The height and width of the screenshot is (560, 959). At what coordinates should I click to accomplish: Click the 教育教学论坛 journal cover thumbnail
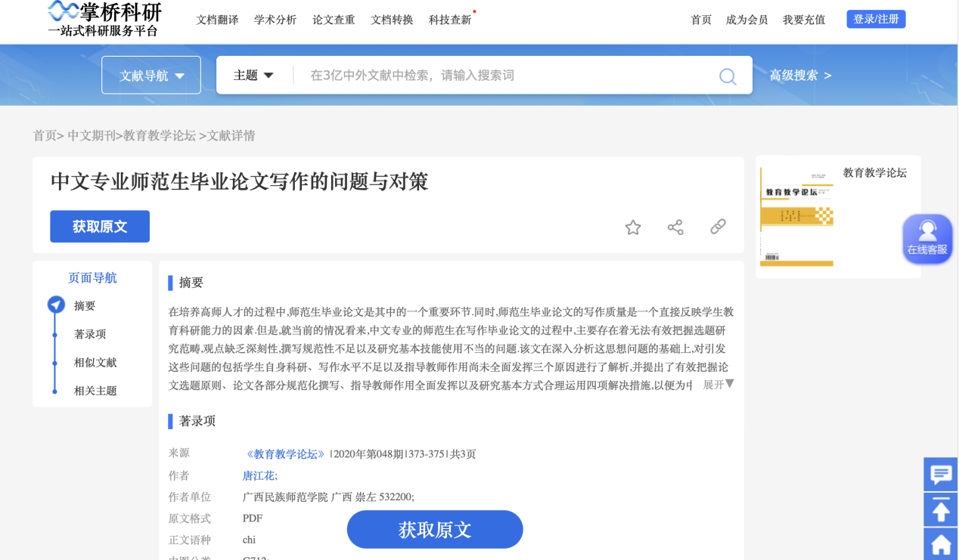tap(796, 218)
